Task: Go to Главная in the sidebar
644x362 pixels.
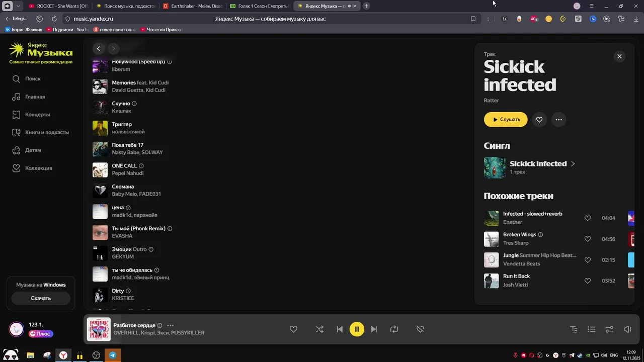Action: click(x=35, y=97)
